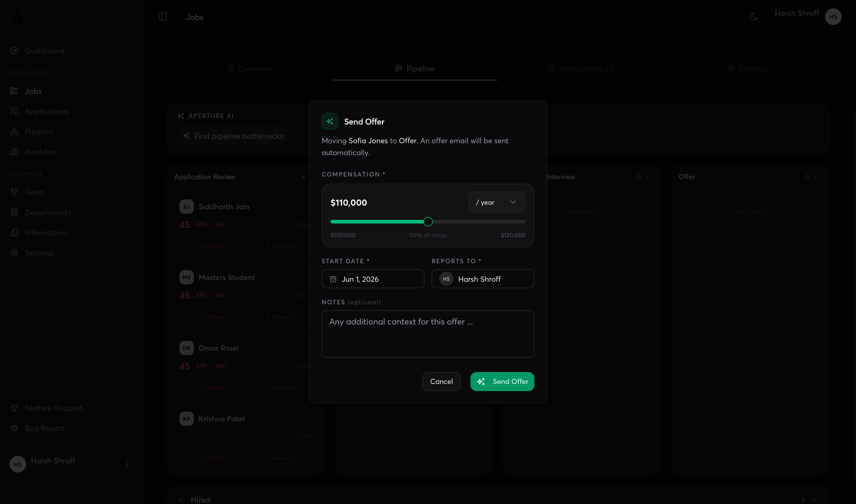Advance Krishna Patel
This screenshot has height=504, width=856.
pos(280,458)
